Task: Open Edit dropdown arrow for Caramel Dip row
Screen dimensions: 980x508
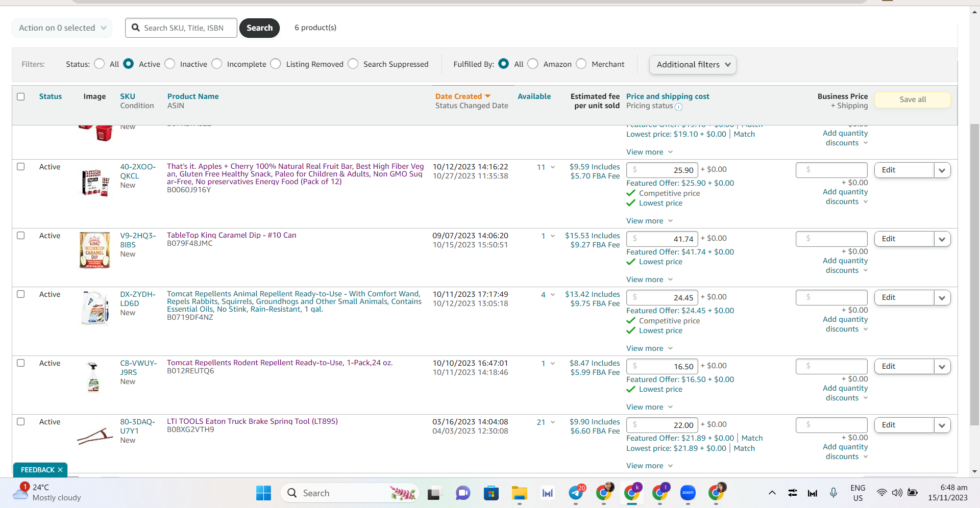Action: 942,239
